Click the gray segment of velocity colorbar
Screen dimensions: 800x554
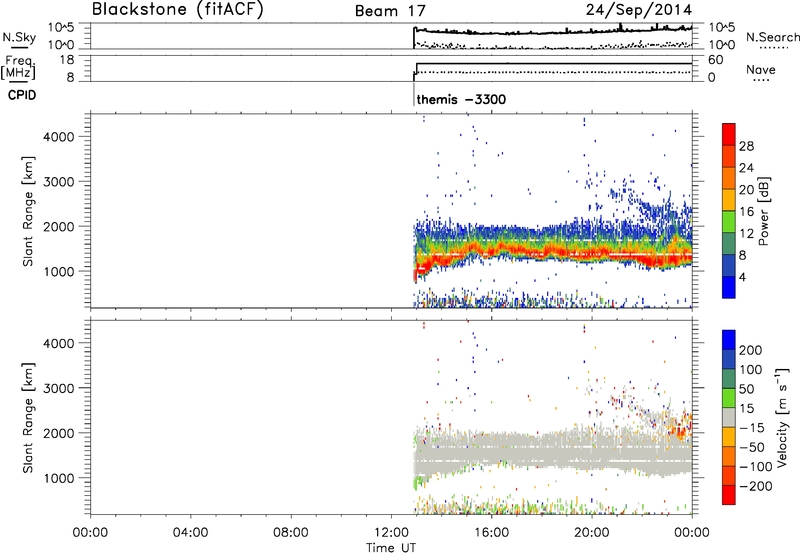[729, 418]
